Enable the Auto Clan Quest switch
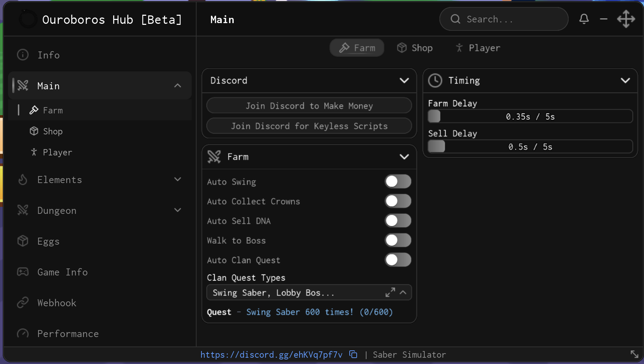The width and height of the screenshot is (644, 364). pyautogui.click(x=398, y=260)
